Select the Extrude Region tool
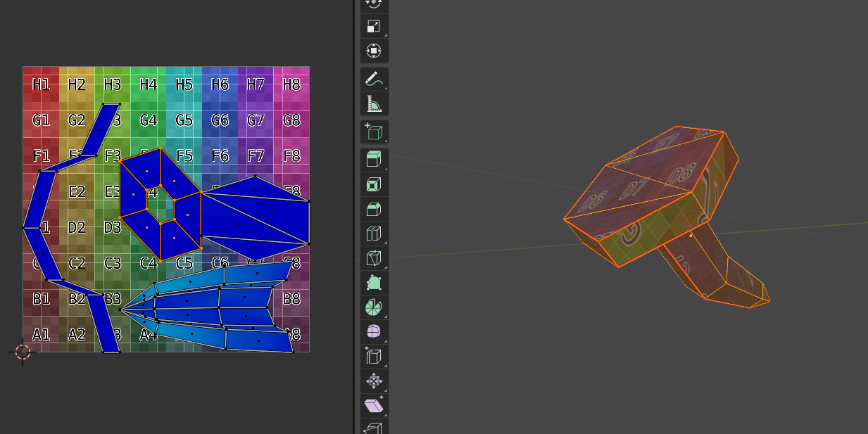Image resolution: width=868 pixels, height=434 pixels. click(x=374, y=160)
